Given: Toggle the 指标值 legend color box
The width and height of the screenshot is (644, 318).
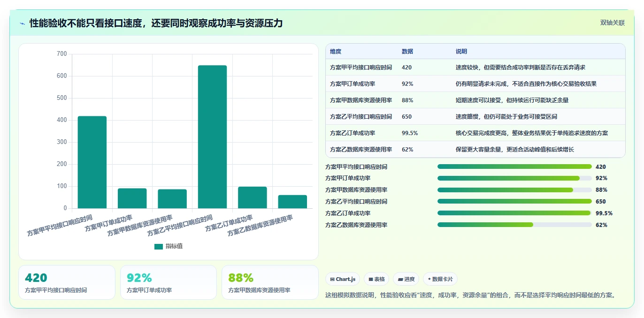Looking at the screenshot, I should pos(158,246).
